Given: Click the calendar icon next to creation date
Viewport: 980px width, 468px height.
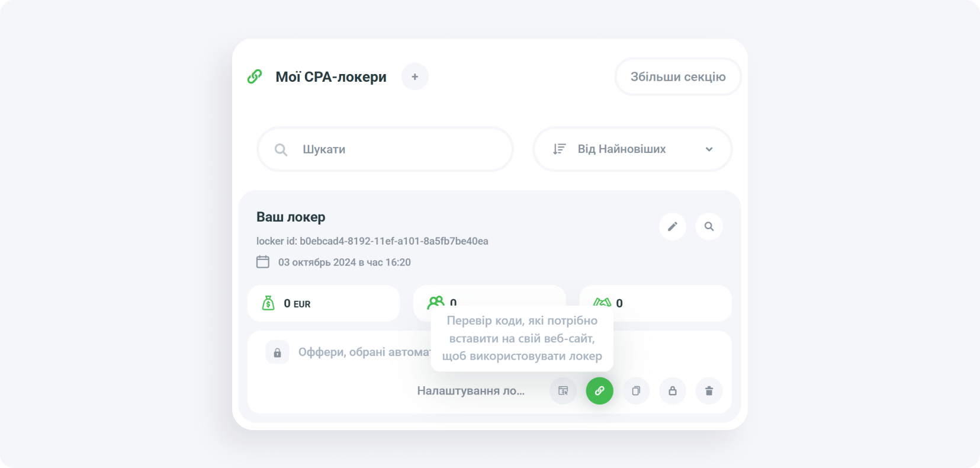Looking at the screenshot, I should tap(263, 262).
